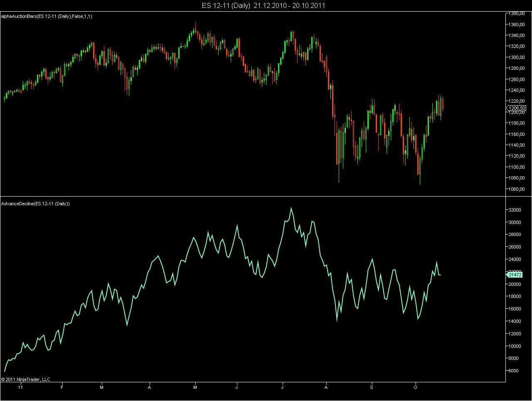Screen dimensions: 532x401
Task: Click the 12000 indicator axis label
Action: click(515, 334)
